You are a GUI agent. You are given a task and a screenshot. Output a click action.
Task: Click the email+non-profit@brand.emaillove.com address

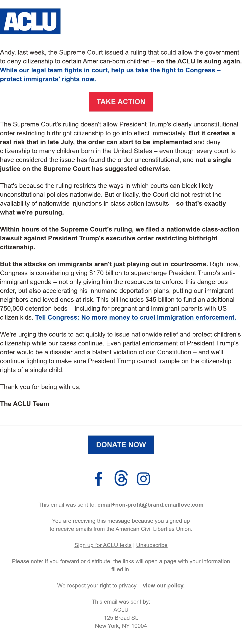[150, 505]
